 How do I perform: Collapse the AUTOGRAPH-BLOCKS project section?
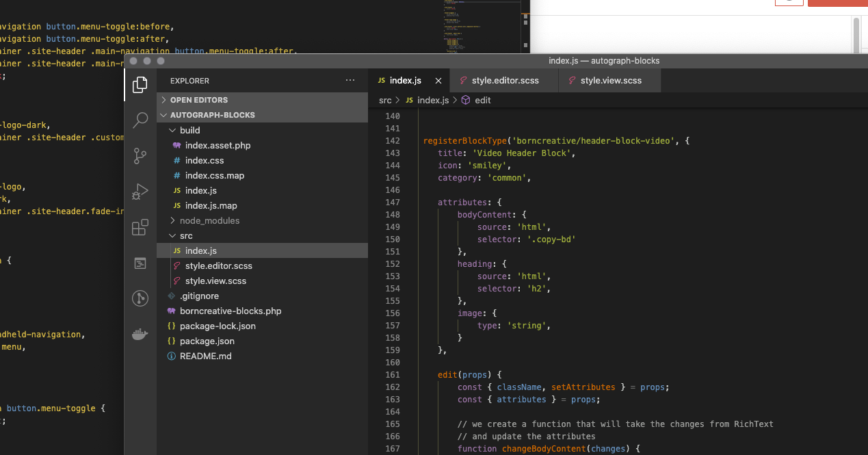coord(212,115)
